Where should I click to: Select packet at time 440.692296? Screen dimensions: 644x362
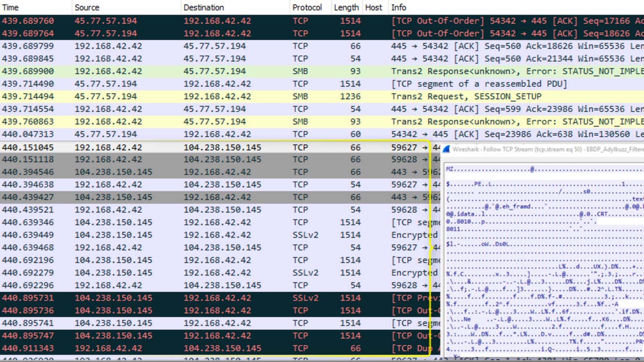[221, 285]
